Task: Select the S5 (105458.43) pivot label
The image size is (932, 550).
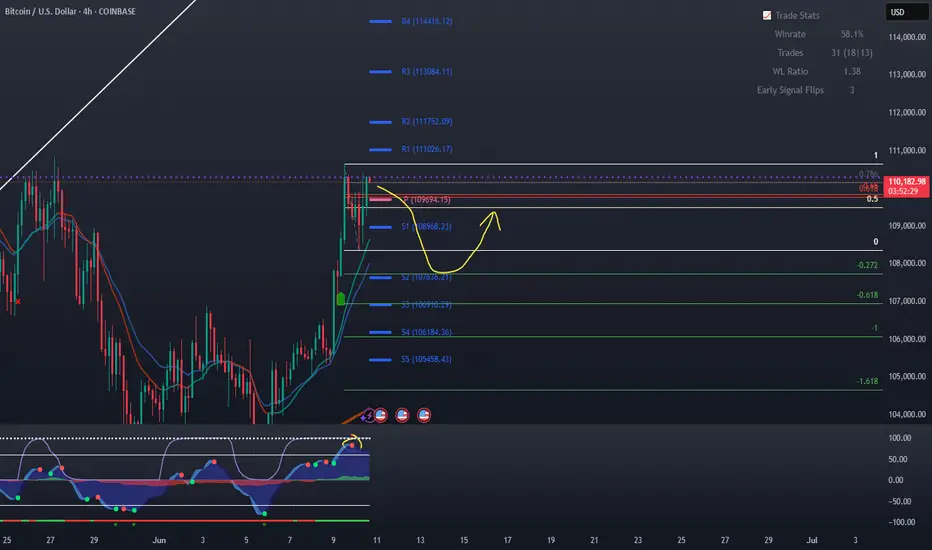Action: [426, 359]
